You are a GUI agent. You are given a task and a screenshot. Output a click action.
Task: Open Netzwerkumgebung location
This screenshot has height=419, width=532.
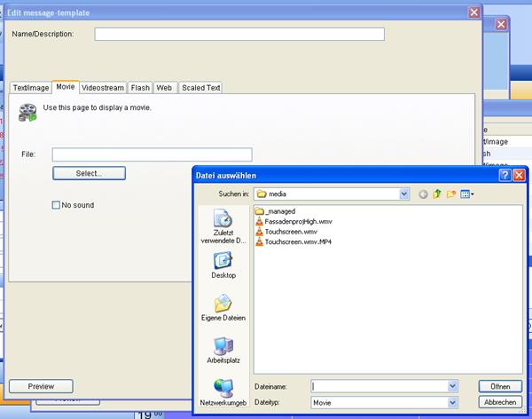pyautogui.click(x=223, y=393)
